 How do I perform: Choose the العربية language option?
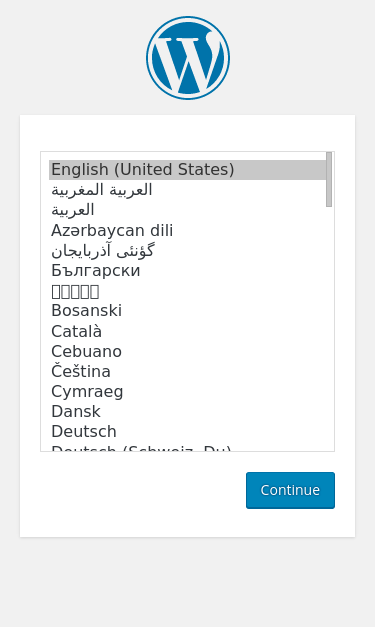point(188,210)
